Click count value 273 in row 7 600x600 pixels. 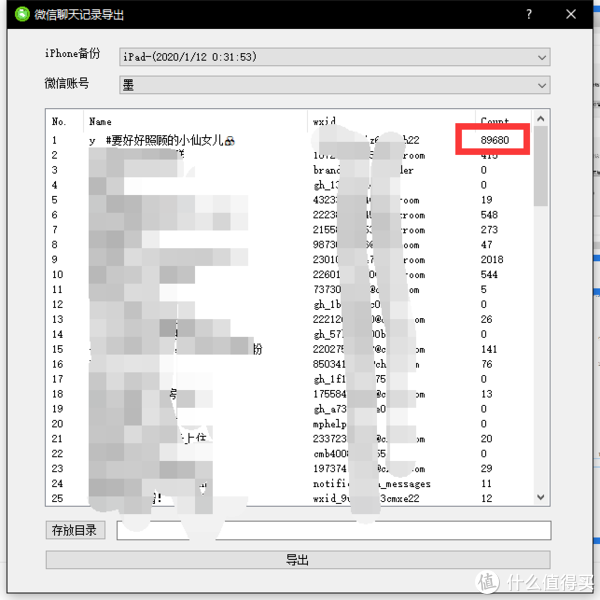click(489, 230)
